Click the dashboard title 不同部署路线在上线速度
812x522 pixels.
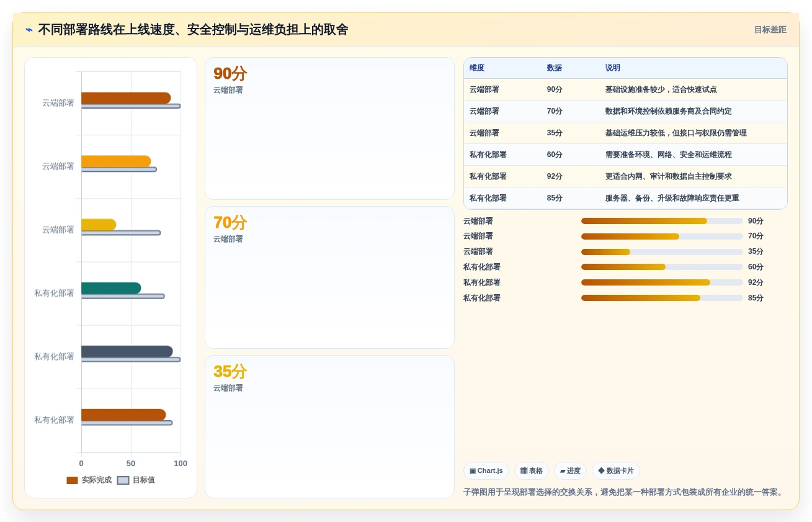click(193, 30)
